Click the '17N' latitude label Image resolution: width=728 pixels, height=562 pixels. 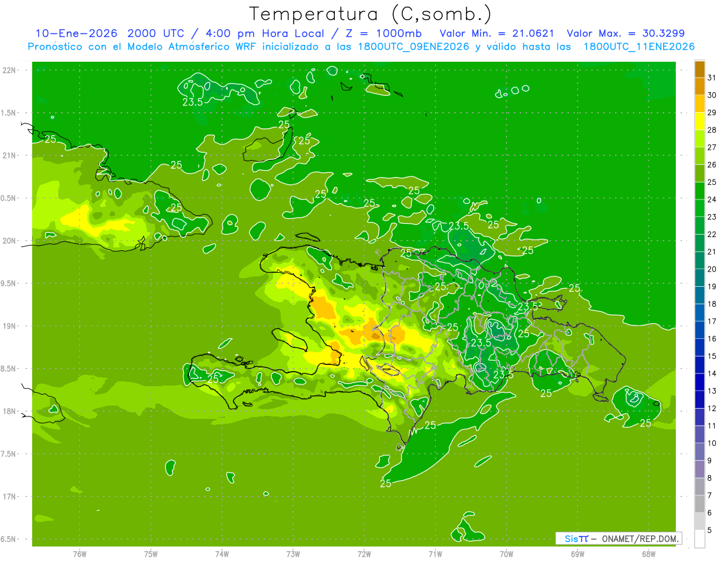click(x=10, y=497)
